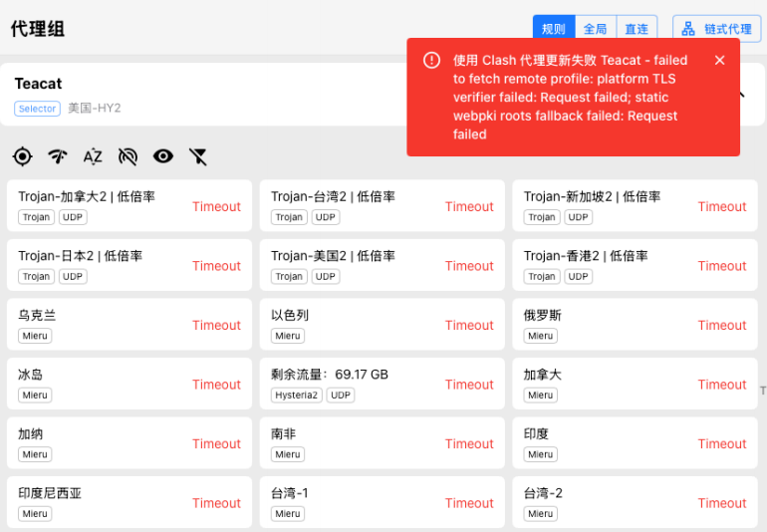This screenshot has height=532, width=767.
Task: Switch to the 直连 mode tab
Action: coord(637,29)
